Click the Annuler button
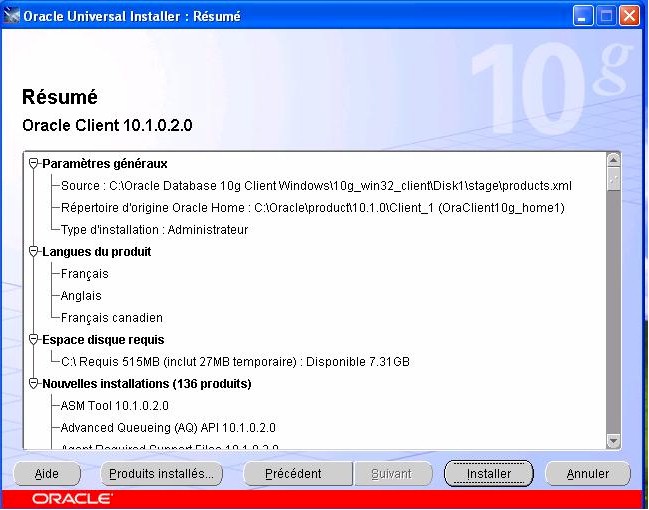The image size is (649, 510). [x=587, y=474]
